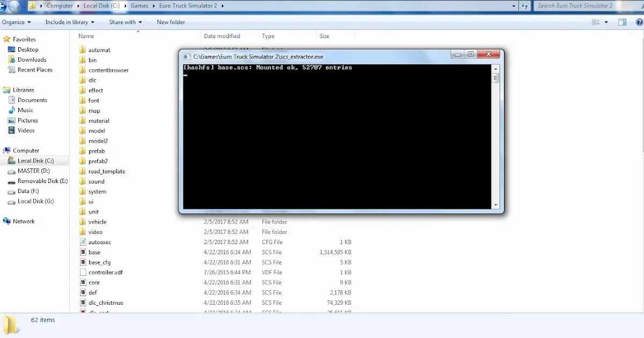Screen dimensions: 644x338
Task: Sort by the Name column header
Action: [x=86, y=36]
